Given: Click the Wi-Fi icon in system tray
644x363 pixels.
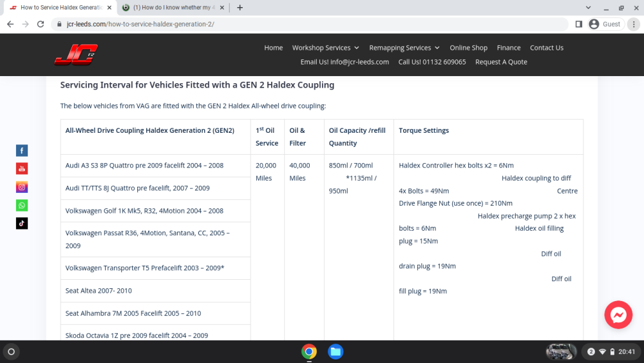Looking at the screenshot, I should click(x=603, y=352).
